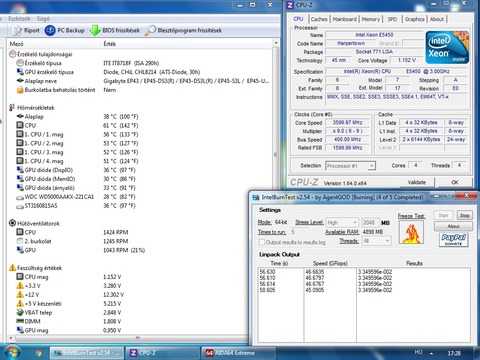Toggle Output results to results.log checkbox

coord(262,242)
